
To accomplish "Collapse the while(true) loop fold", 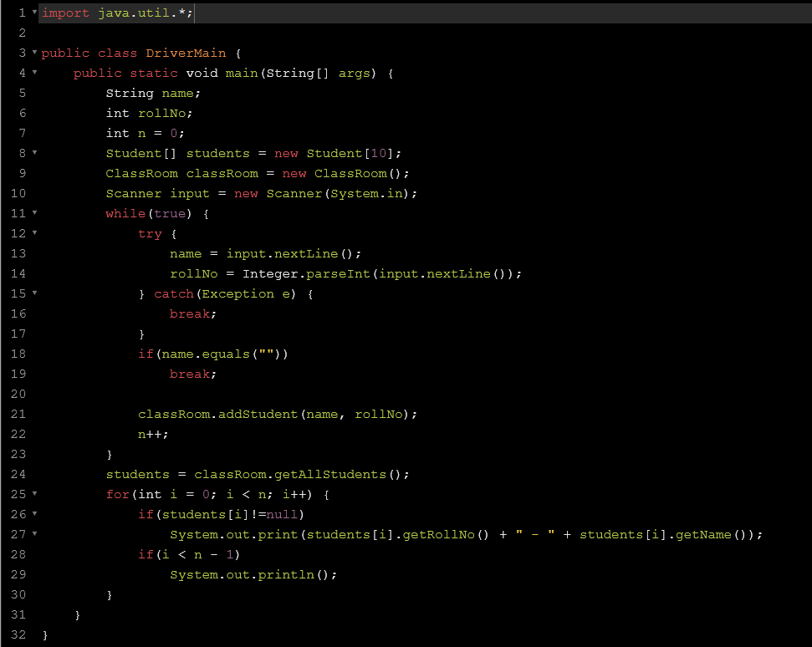I will 33,213.
